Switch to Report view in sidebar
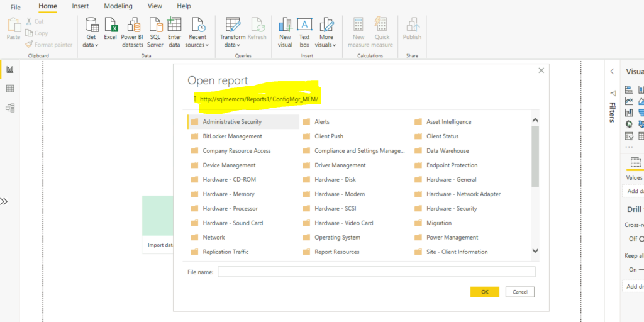644x322 pixels. pos(10,69)
